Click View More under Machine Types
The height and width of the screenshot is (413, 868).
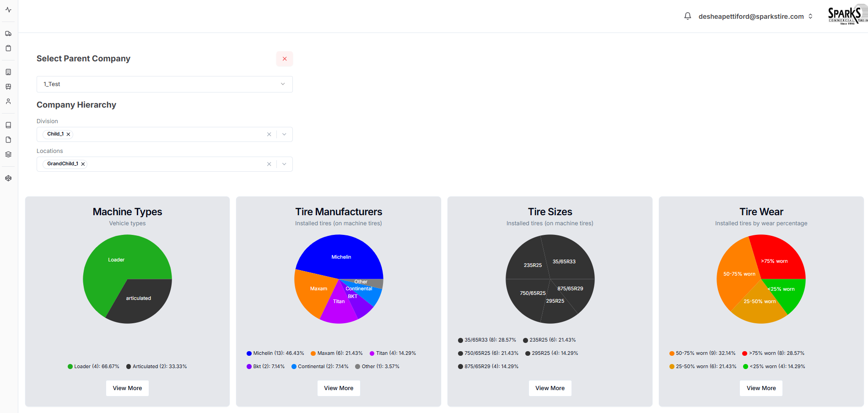pyautogui.click(x=127, y=388)
